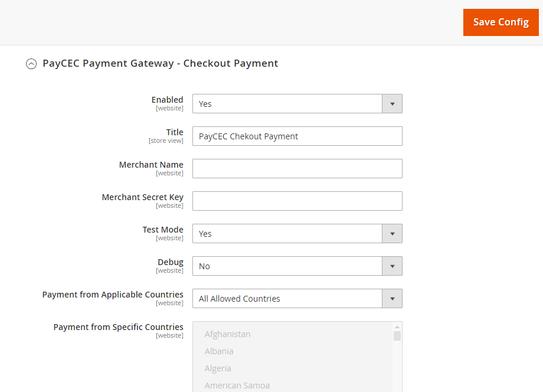
Task: Click the Save Config button
Action: (x=501, y=22)
